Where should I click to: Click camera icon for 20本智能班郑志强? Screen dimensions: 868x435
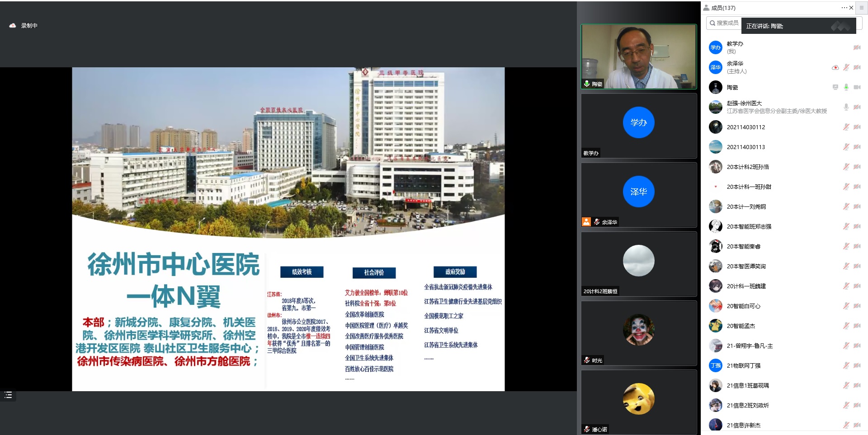[857, 226]
